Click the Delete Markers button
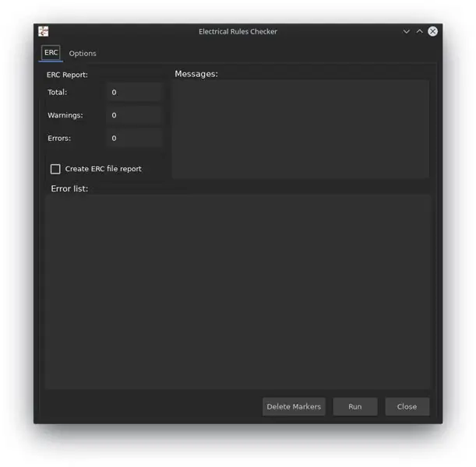Screen dimensions: 476x467 pyautogui.click(x=294, y=406)
